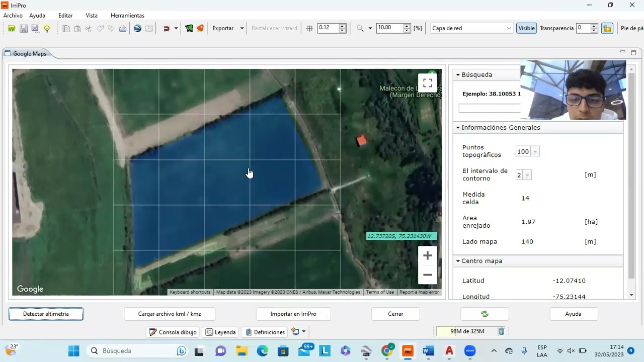The height and width of the screenshot is (362, 644).
Task: Zoom in the map with plus button
Action: point(428,256)
